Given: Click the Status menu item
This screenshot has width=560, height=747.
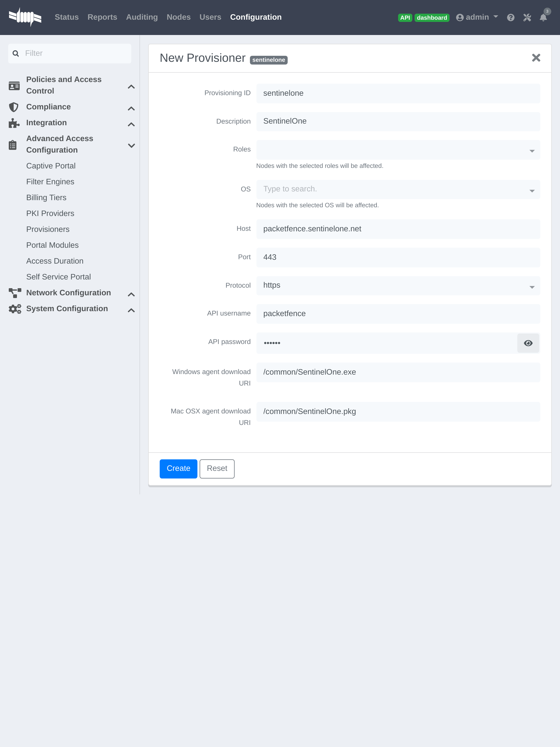Looking at the screenshot, I should coord(66,17).
